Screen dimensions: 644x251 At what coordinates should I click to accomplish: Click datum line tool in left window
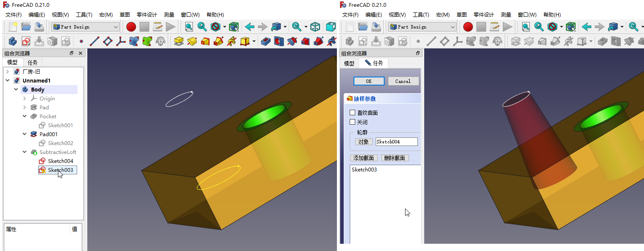(x=95, y=42)
